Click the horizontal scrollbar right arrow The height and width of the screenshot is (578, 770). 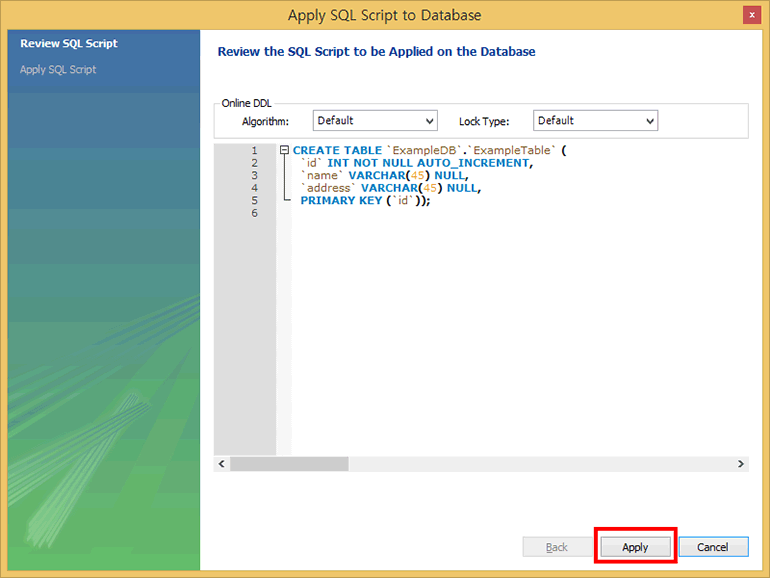(741, 464)
